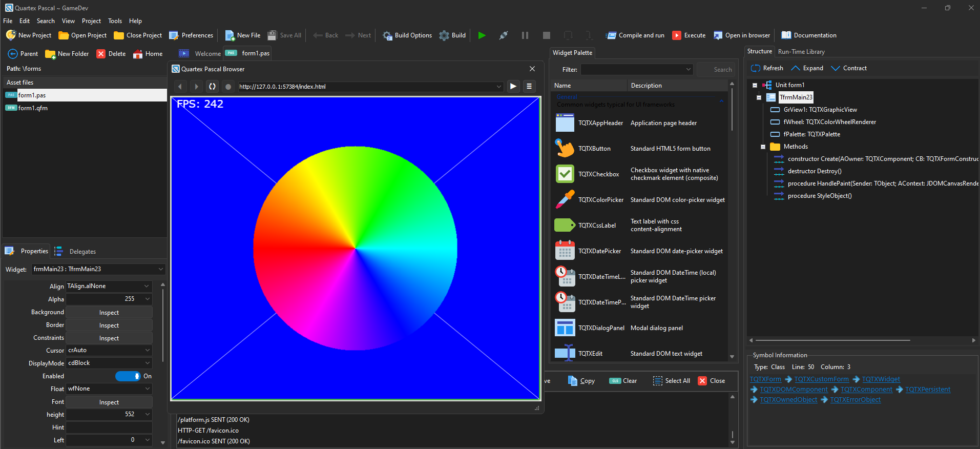This screenshot has width=980, height=449.
Task: Open the Documentation book icon
Action: 786,35
